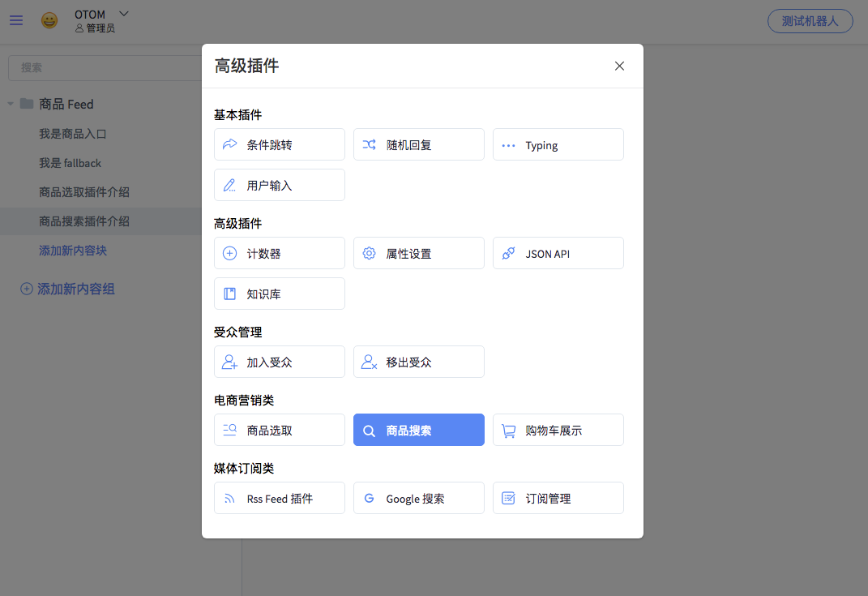This screenshot has width=868, height=596.
Task: Open 商品选取插件介绍 block
Action: [84, 192]
